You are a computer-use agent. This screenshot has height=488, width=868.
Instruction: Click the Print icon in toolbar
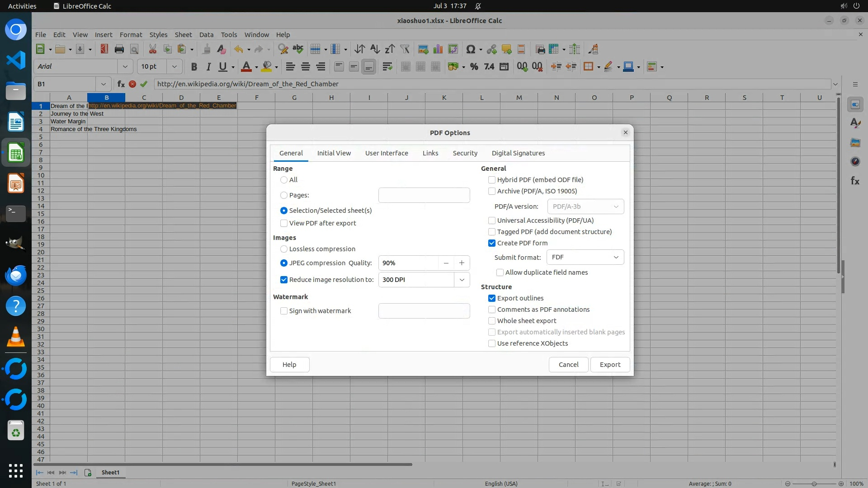tap(119, 49)
